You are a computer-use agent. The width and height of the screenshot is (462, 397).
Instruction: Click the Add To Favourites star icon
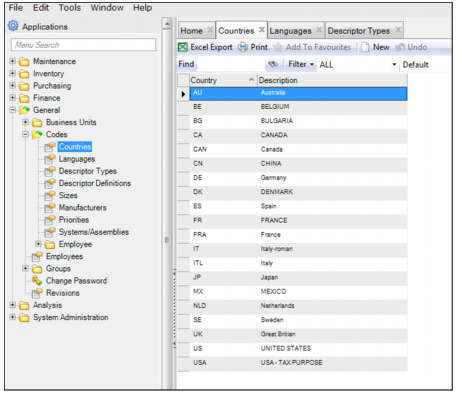click(x=278, y=47)
